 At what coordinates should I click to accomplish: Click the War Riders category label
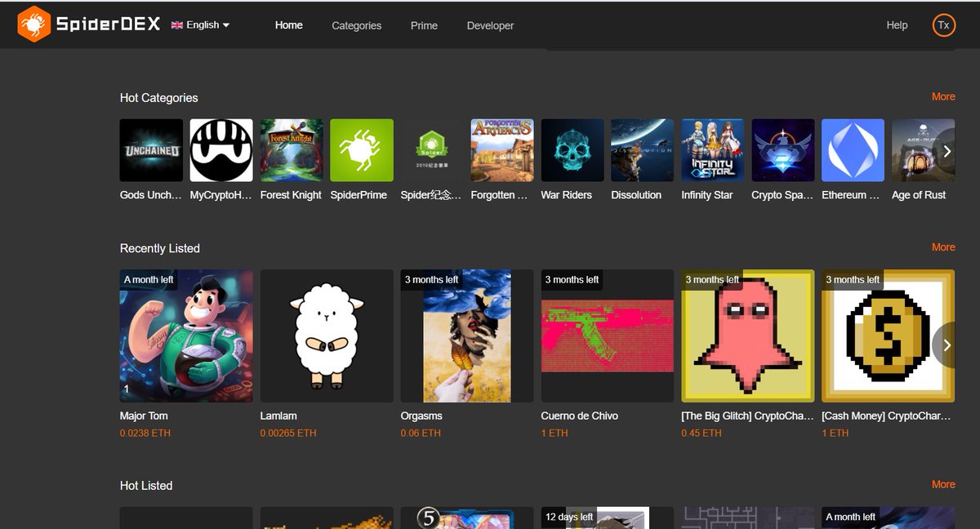(x=567, y=195)
